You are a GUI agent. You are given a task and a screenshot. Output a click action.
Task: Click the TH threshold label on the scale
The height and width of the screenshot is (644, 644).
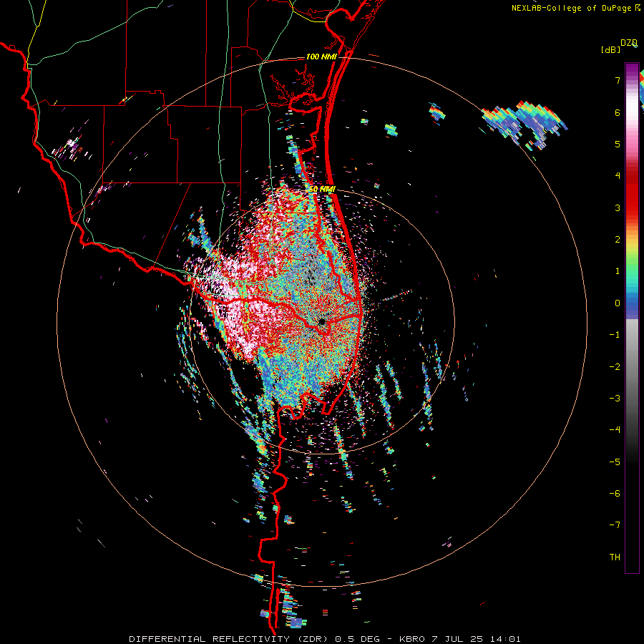615,557
